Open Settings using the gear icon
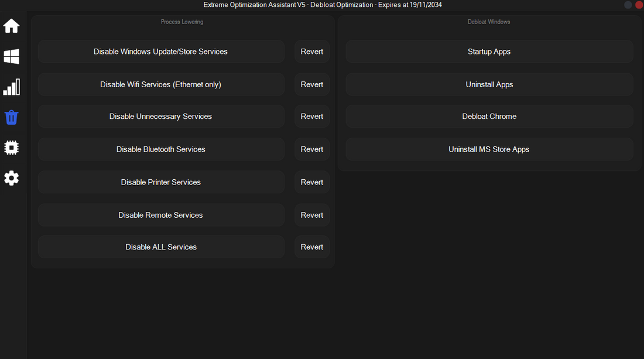The height and width of the screenshot is (359, 644). [12, 178]
